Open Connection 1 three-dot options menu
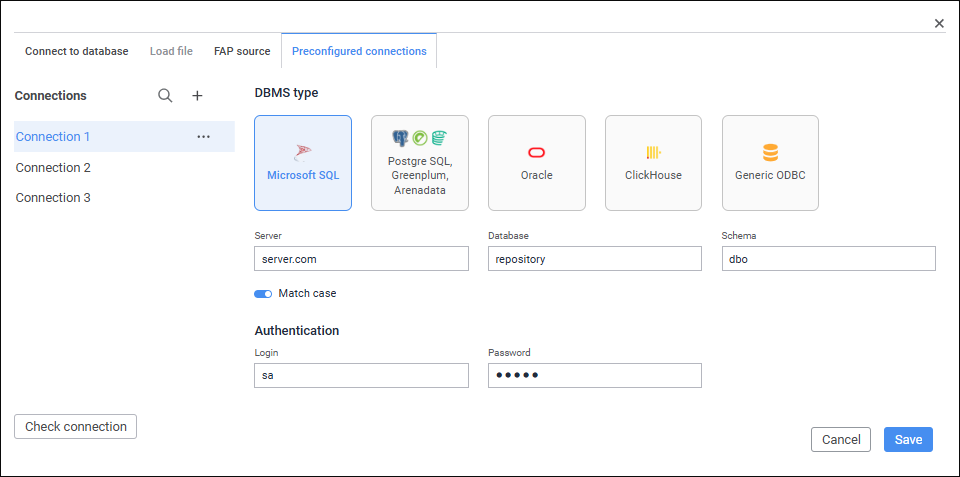The image size is (960, 477). 203,137
